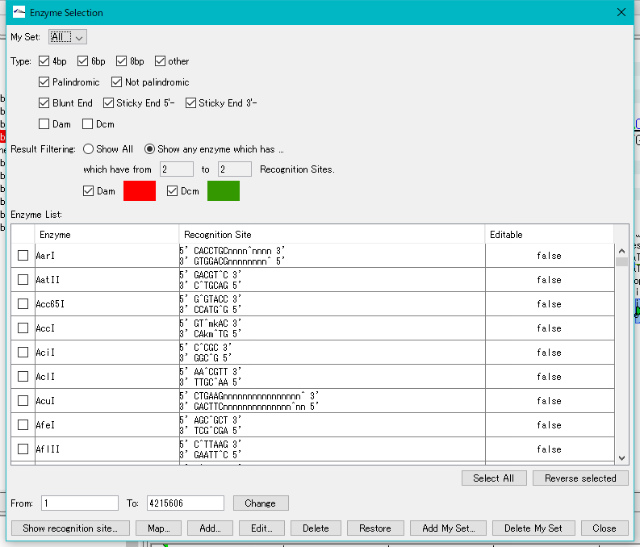Click the From position input field

coord(80,503)
